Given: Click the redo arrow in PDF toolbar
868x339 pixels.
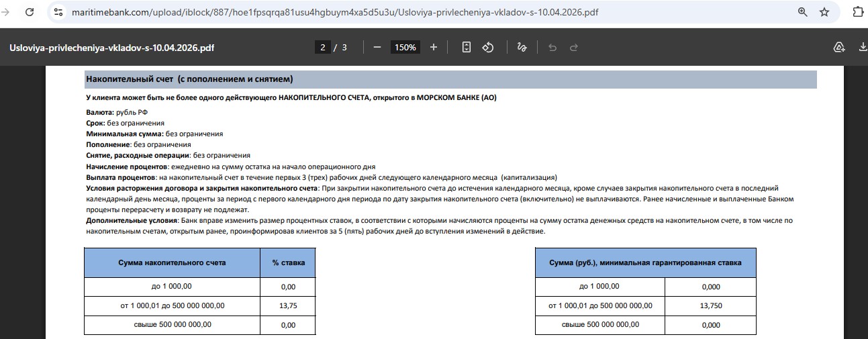Looking at the screenshot, I should point(574,47).
